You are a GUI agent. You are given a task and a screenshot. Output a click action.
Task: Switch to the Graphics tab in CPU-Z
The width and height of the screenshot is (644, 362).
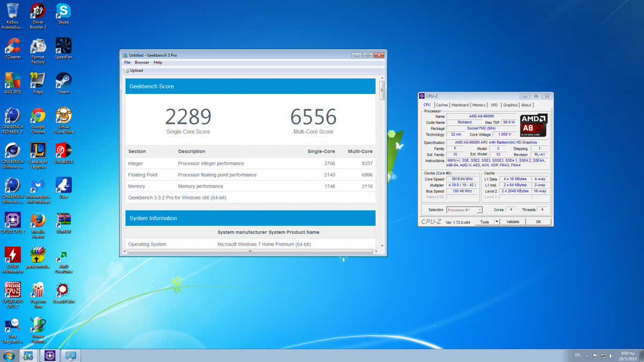pos(510,105)
